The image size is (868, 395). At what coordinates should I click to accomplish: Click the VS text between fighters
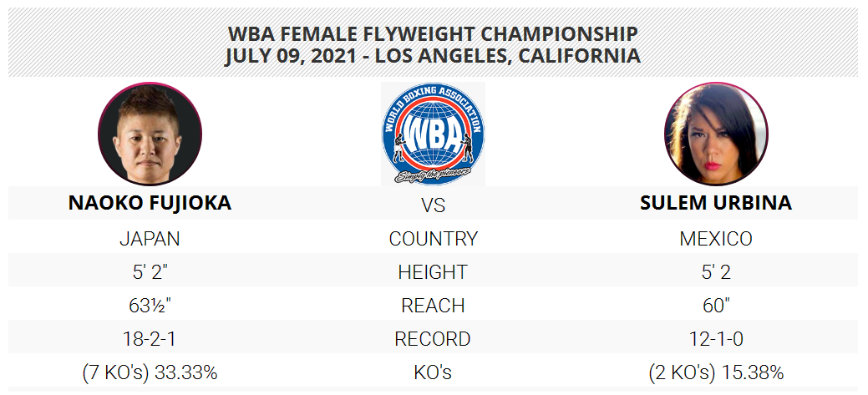click(x=433, y=205)
